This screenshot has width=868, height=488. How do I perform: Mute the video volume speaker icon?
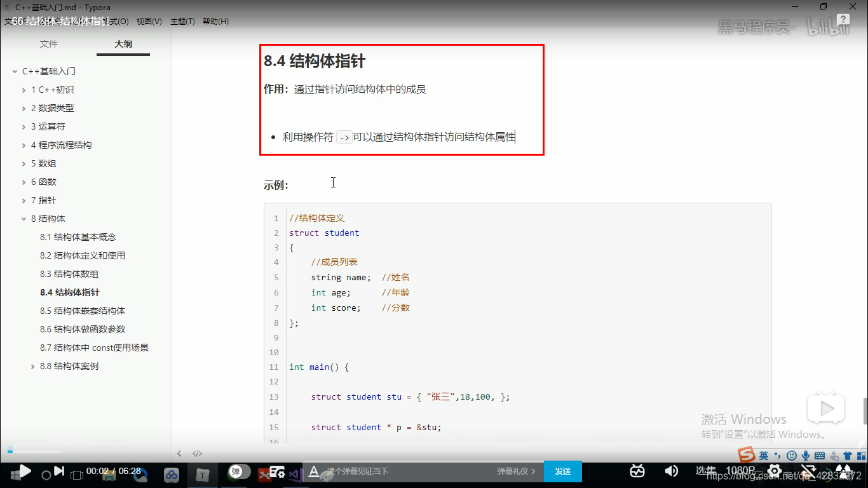tap(671, 471)
